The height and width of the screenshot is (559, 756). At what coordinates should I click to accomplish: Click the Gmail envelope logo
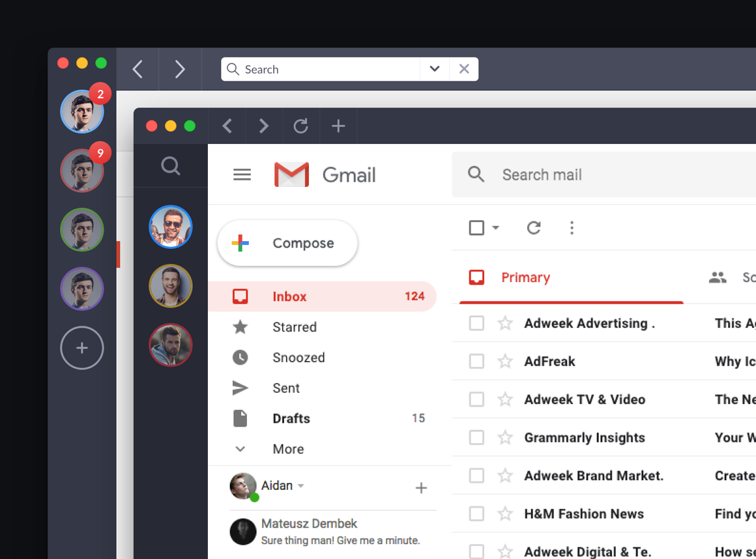point(292,175)
